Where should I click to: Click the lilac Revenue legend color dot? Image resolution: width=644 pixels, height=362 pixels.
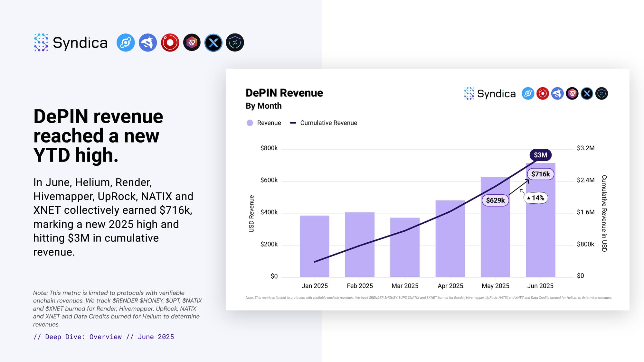tap(250, 123)
